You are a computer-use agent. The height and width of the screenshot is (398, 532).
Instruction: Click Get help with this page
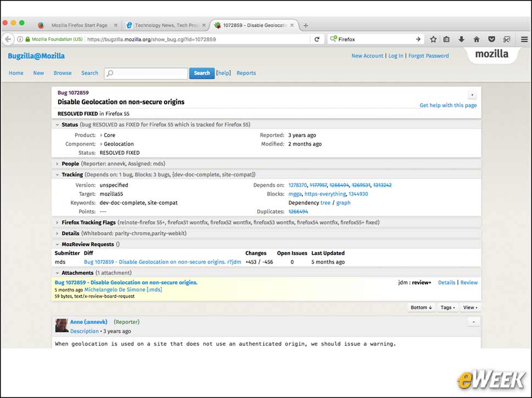coord(448,105)
